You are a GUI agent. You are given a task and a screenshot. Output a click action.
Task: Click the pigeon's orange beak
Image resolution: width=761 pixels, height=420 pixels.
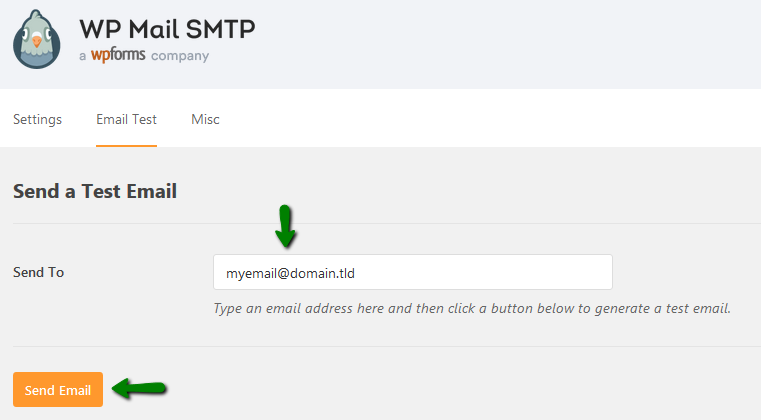pos(37,41)
